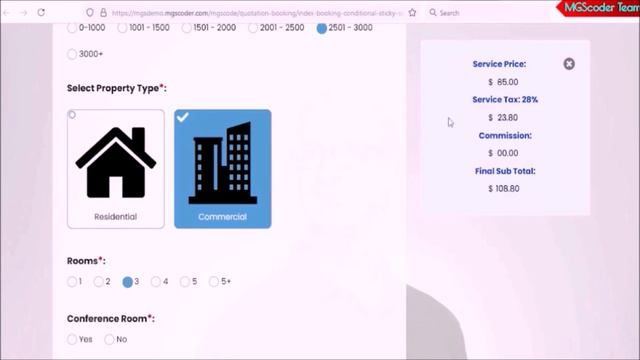Click the Commission heading
This screenshot has height=360, width=640.
(x=505, y=136)
